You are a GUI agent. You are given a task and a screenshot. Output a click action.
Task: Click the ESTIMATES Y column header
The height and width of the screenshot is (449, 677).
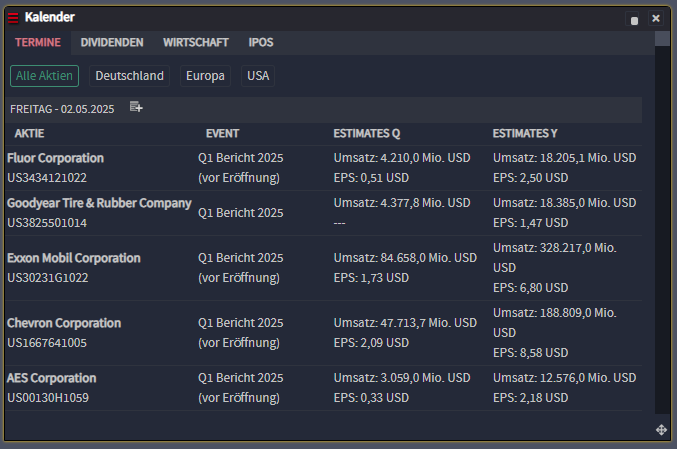coord(525,133)
